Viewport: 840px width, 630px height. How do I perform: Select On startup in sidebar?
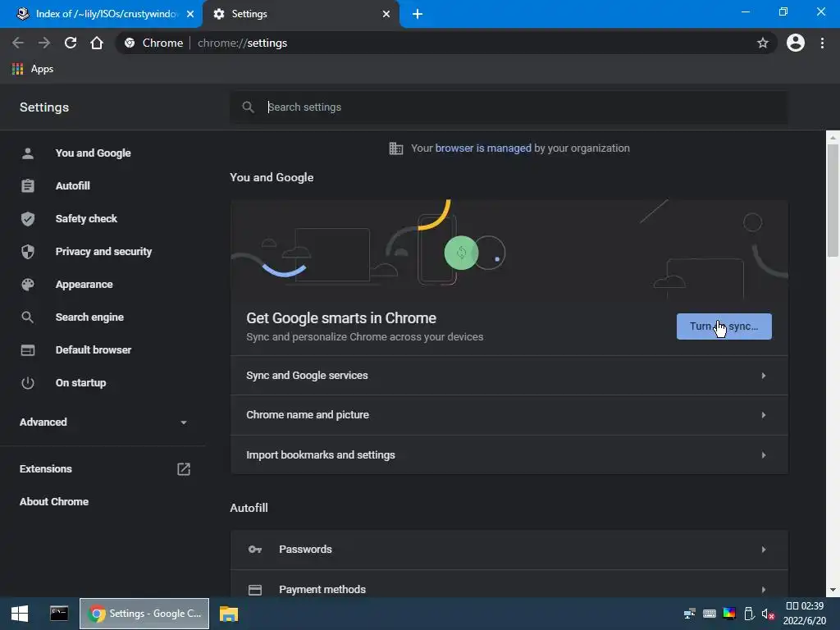[80, 383]
